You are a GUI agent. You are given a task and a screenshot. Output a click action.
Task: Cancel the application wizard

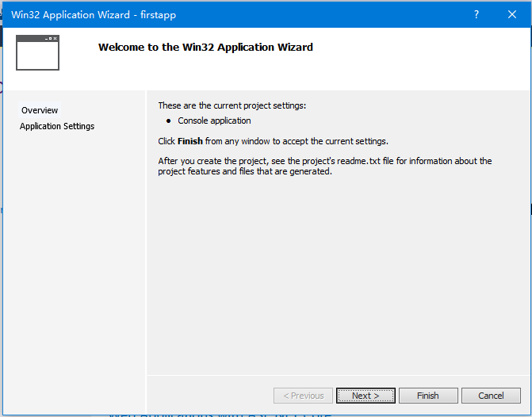coord(491,396)
